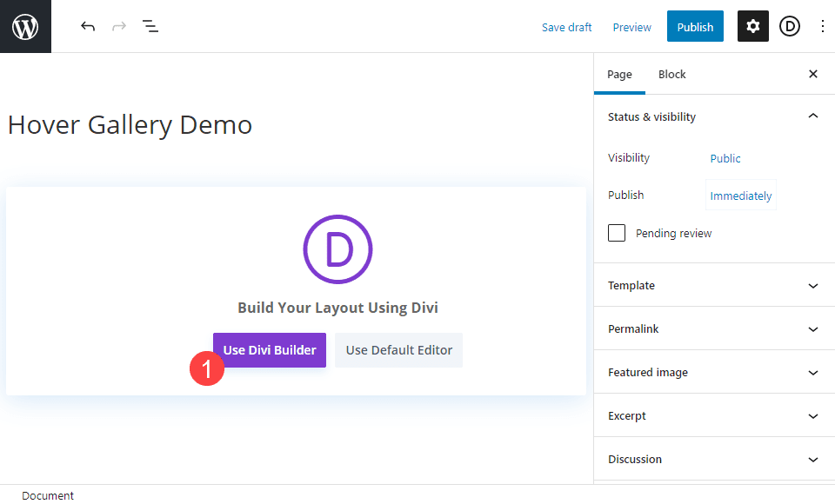Image resolution: width=835 pixels, height=504 pixels.
Task: Click the WordPress logo in the toolbar
Action: (25, 25)
